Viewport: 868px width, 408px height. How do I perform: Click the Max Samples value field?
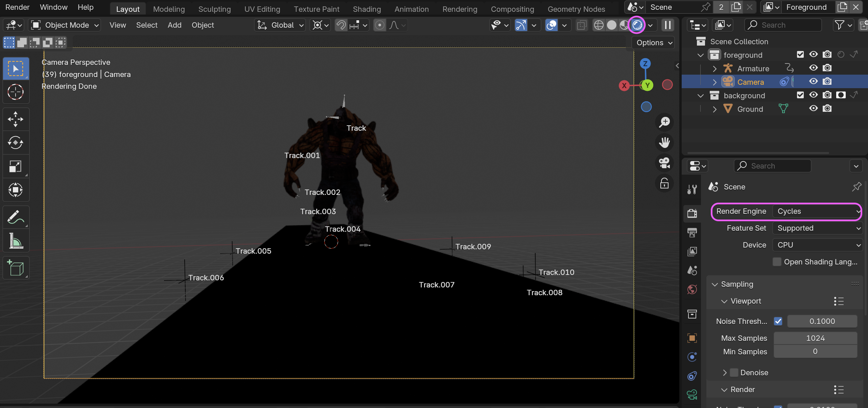coord(815,338)
